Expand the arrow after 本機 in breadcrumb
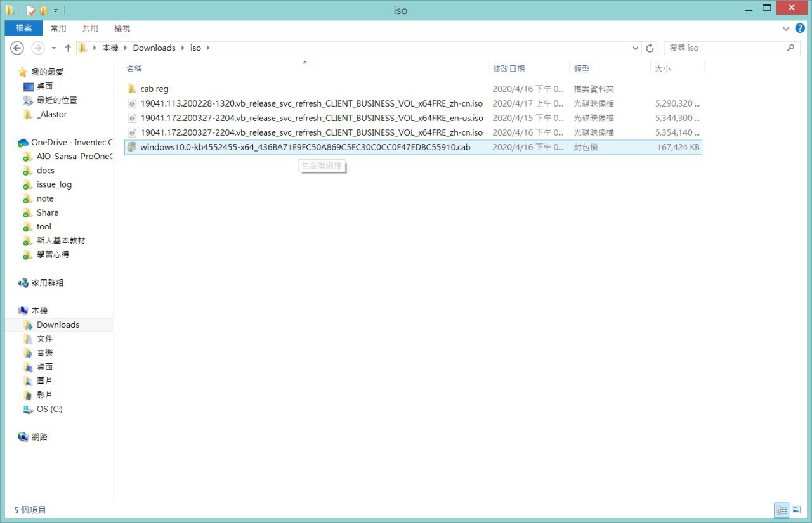The image size is (812, 523). tap(126, 48)
